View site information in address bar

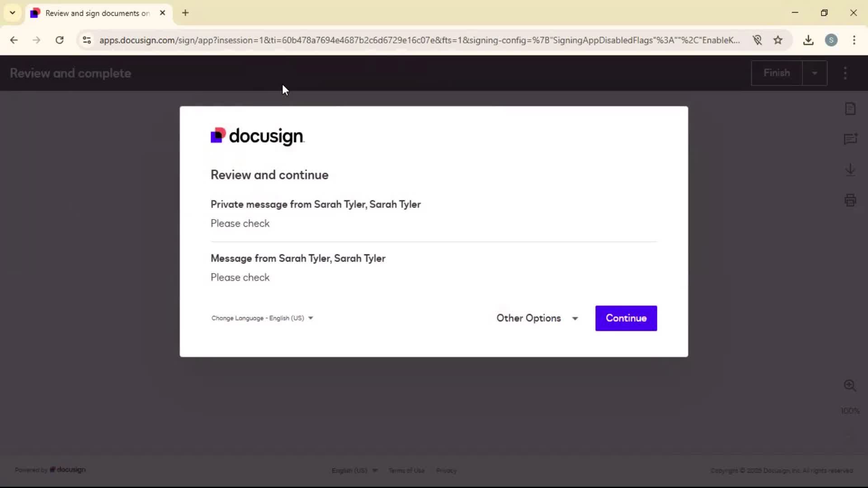pyautogui.click(x=87, y=40)
